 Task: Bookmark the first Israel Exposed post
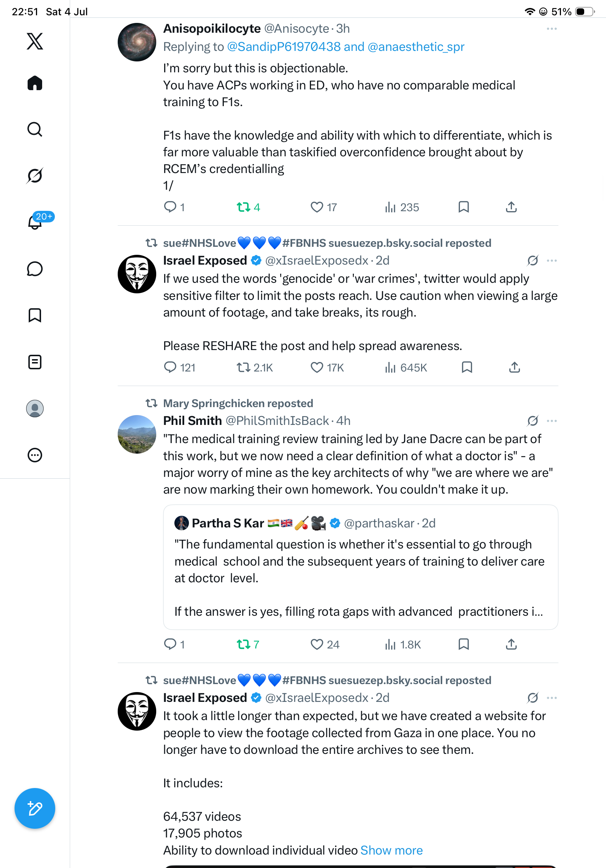tap(467, 367)
